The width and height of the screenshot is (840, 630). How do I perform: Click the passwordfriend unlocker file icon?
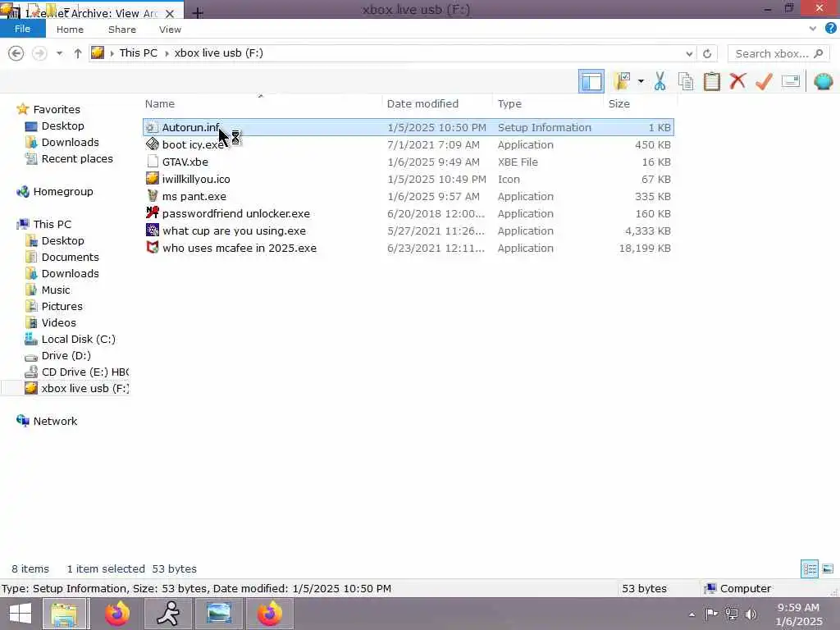[x=153, y=212]
